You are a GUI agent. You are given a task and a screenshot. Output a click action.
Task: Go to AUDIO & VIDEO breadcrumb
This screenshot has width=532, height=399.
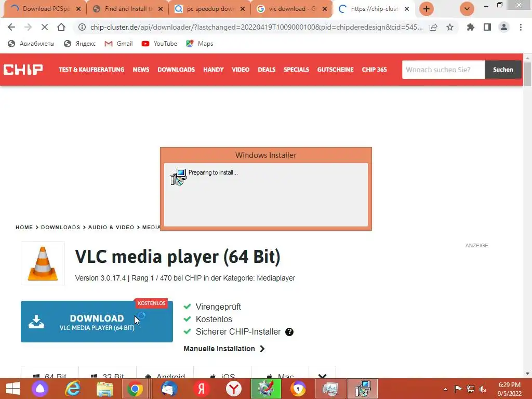point(111,228)
